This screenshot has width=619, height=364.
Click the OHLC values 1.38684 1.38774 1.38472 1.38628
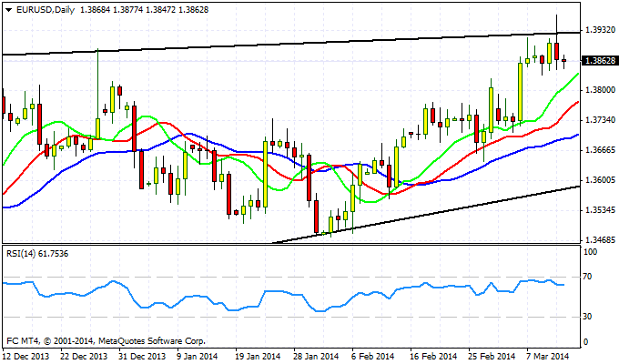(x=144, y=10)
